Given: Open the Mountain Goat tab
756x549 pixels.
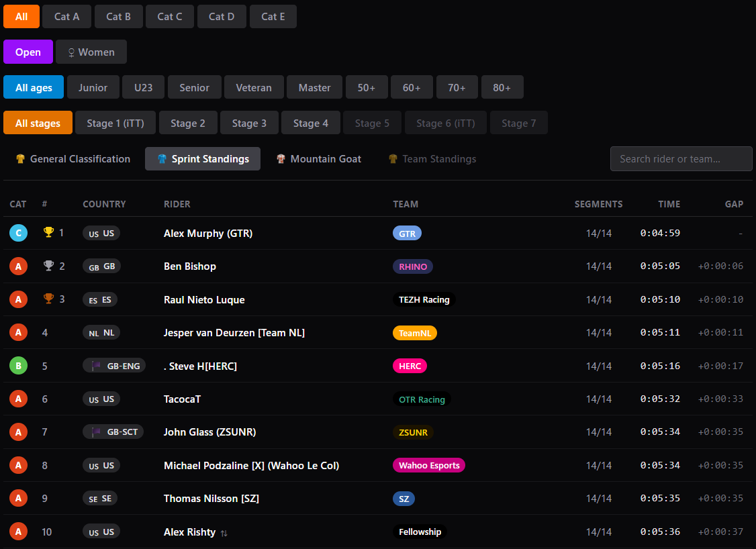Looking at the screenshot, I should pos(319,158).
